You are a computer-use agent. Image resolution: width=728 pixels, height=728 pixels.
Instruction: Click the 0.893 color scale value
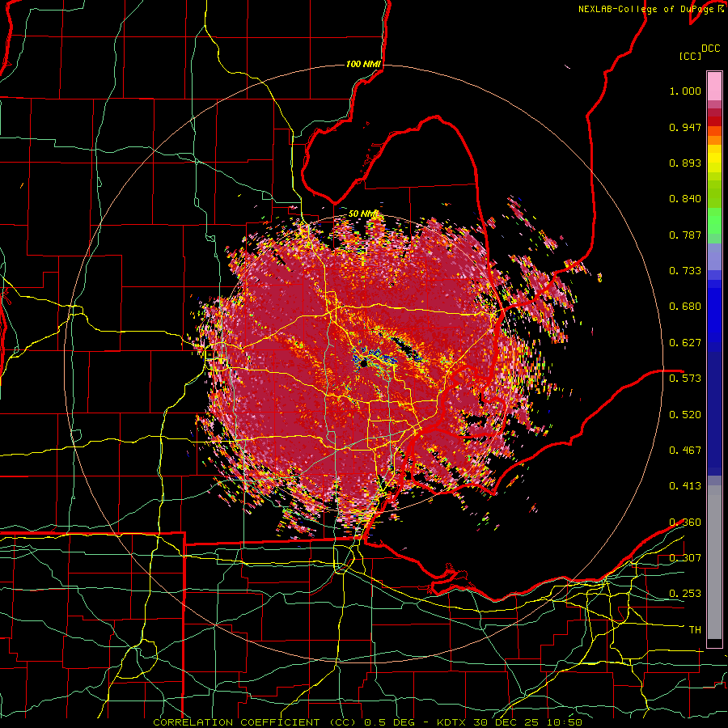coord(685,163)
